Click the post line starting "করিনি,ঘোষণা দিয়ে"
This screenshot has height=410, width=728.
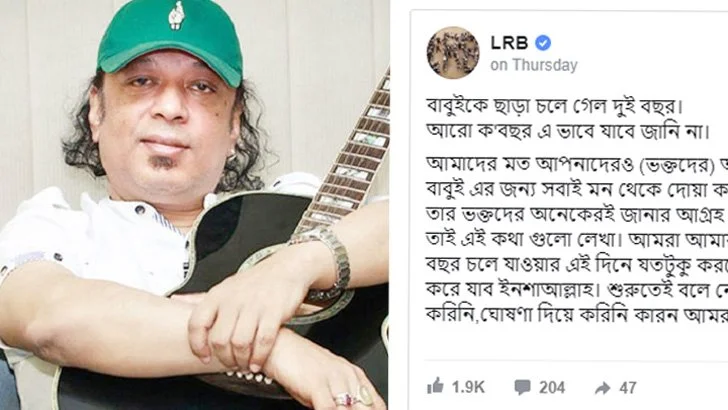coord(577,315)
